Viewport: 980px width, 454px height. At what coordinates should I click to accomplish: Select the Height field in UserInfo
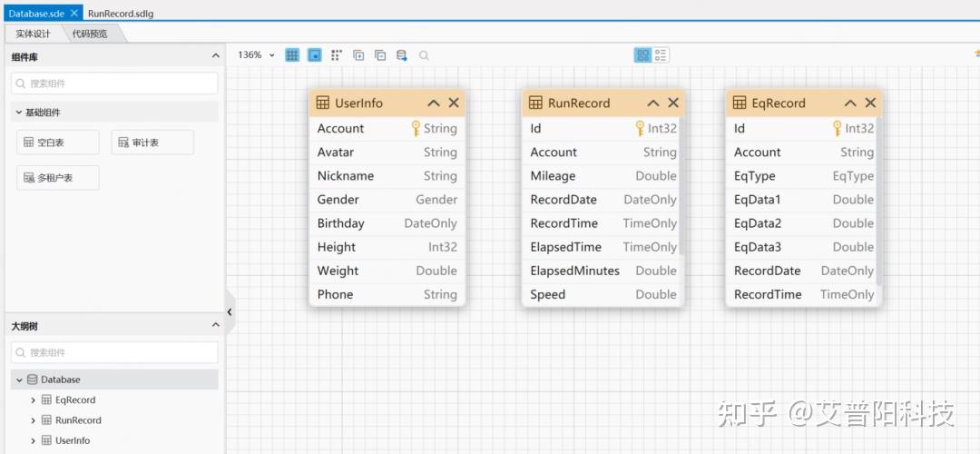tap(387, 248)
